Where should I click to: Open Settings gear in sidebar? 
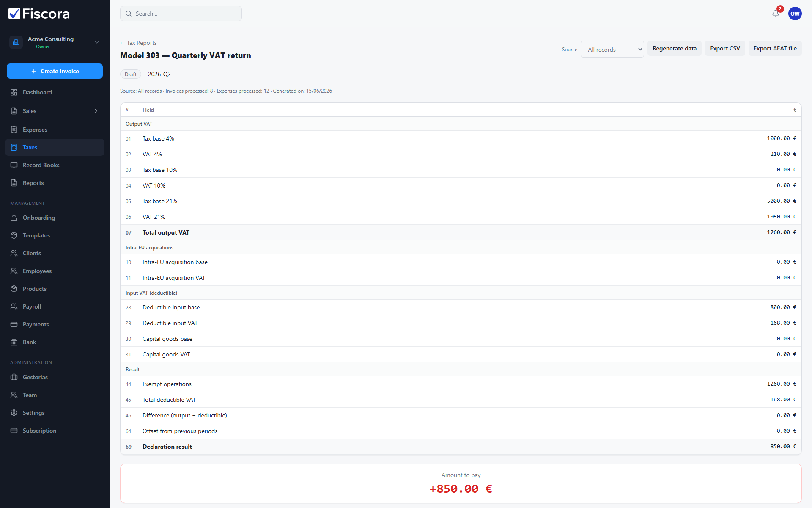pyautogui.click(x=14, y=413)
